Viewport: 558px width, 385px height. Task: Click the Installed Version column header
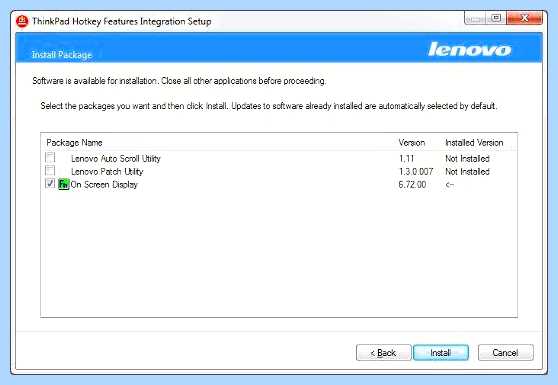[474, 143]
